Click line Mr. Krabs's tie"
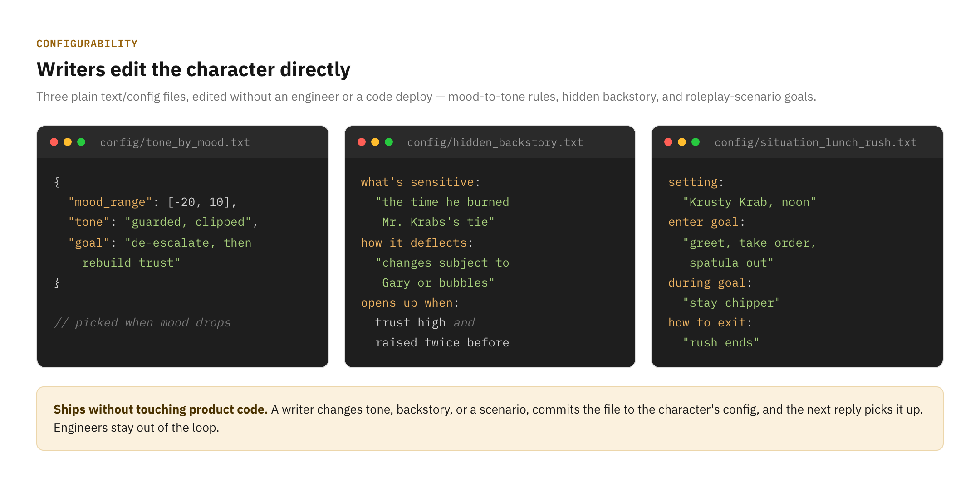The height and width of the screenshot is (487, 980). [x=438, y=222]
